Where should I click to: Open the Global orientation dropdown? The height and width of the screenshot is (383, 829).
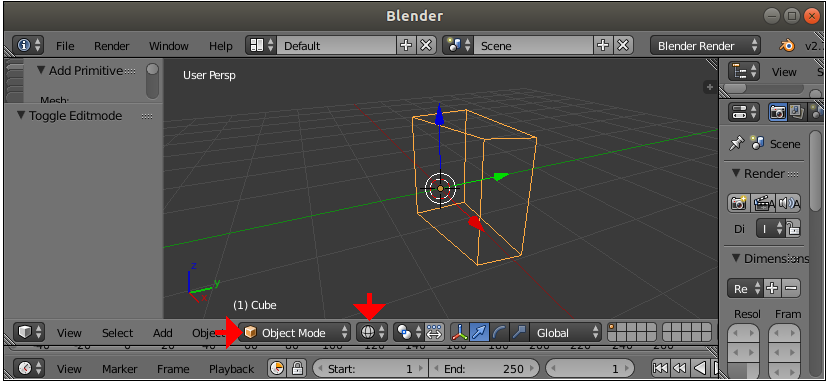[x=566, y=333]
